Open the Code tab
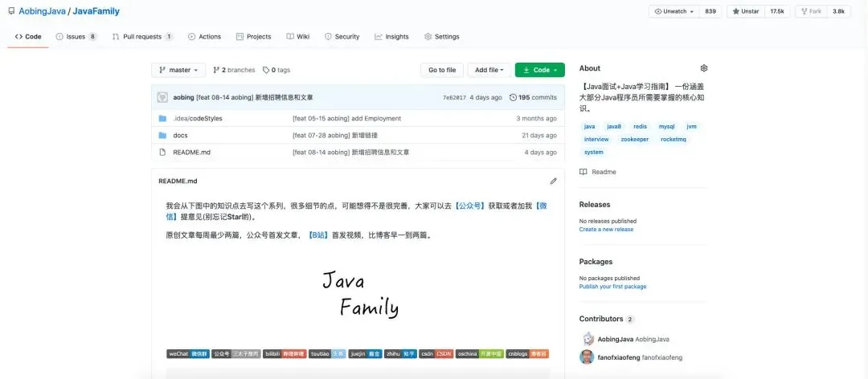This screenshot has width=868, height=379. [28, 36]
